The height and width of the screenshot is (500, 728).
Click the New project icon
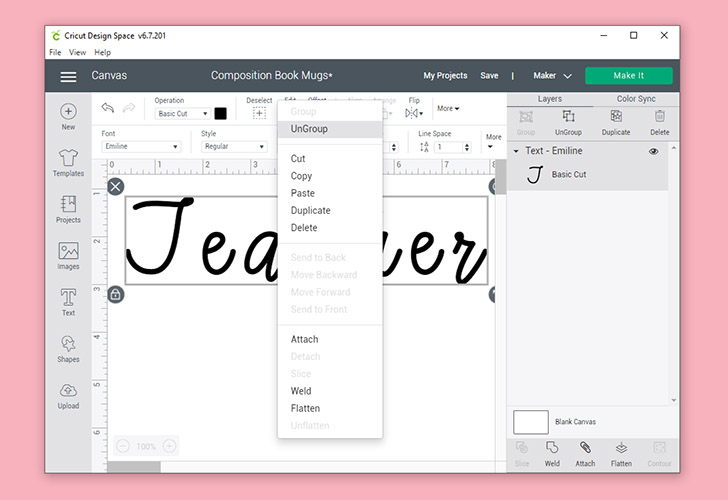pyautogui.click(x=68, y=111)
